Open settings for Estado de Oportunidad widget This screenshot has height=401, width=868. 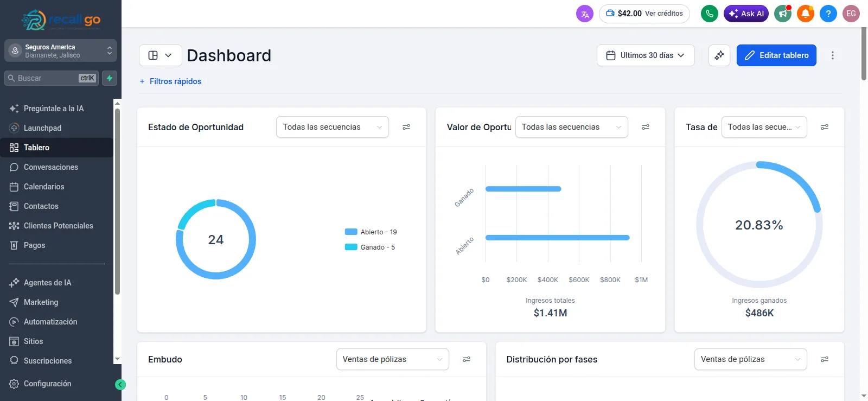(406, 127)
